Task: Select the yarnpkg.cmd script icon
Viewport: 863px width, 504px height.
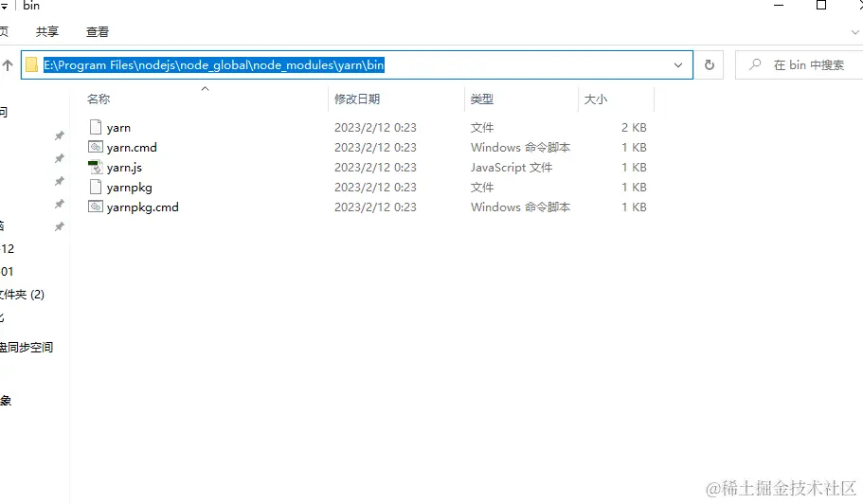Action: tap(96, 207)
